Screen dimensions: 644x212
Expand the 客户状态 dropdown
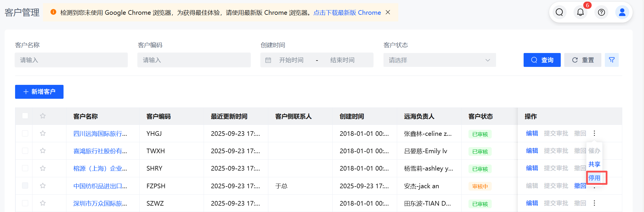tap(439, 60)
